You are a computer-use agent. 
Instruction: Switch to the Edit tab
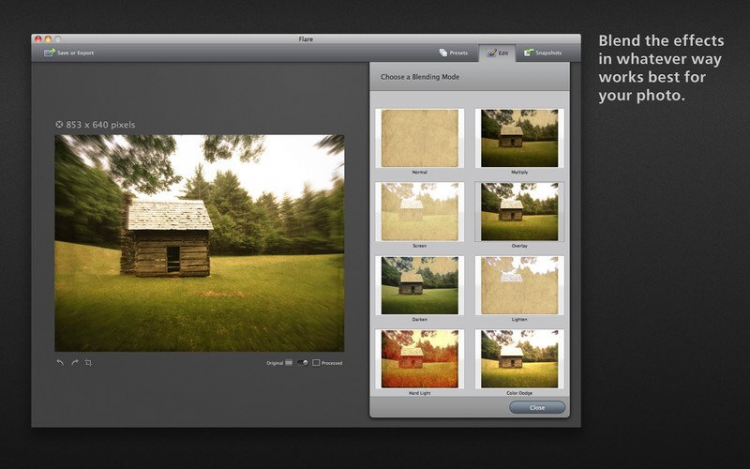497,53
